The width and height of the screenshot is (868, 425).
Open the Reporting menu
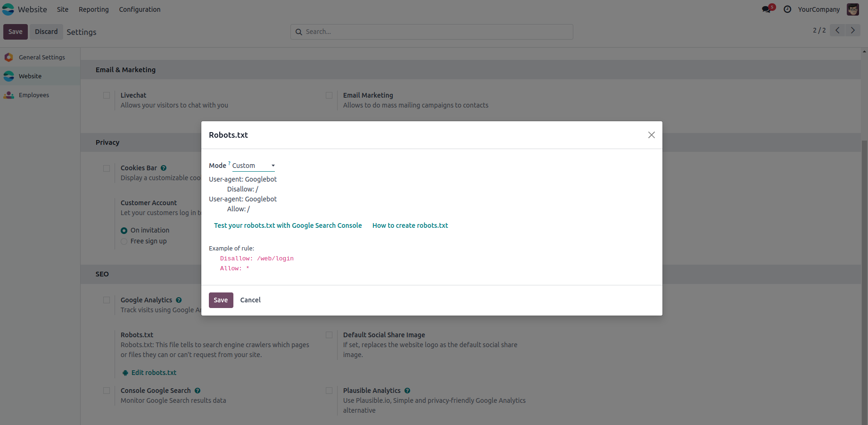coord(93,9)
